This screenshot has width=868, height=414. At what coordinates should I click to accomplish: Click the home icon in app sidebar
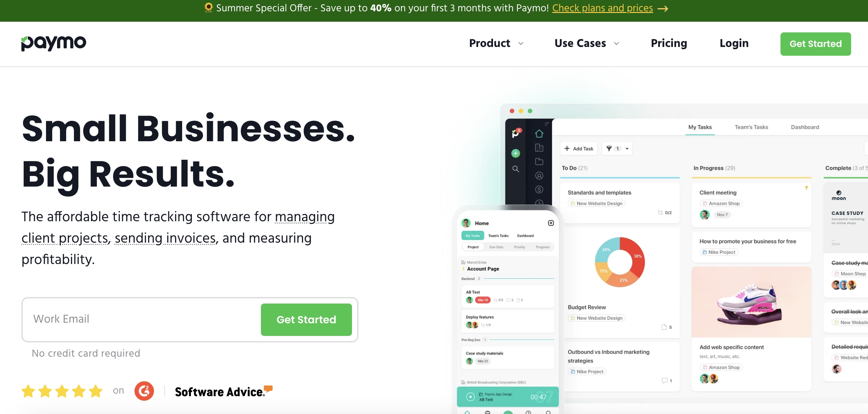(x=539, y=134)
